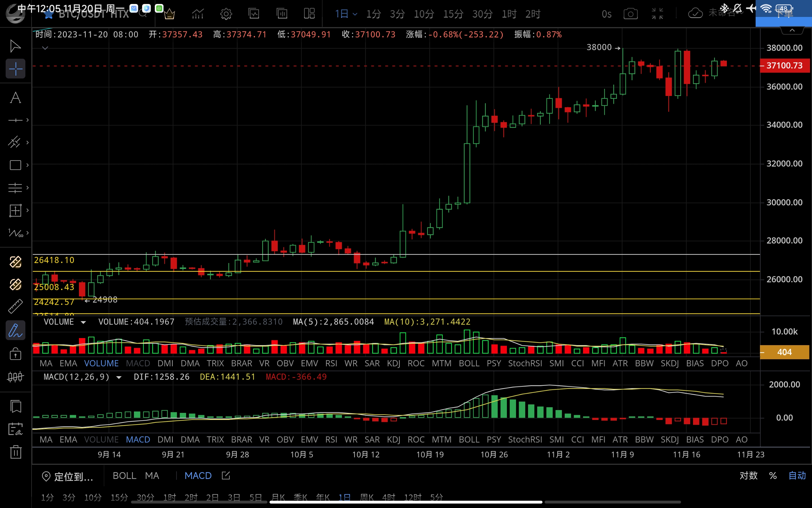Select the crosshair cursor tool
The width and height of the screenshot is (812, 508).
coord(16,69)
